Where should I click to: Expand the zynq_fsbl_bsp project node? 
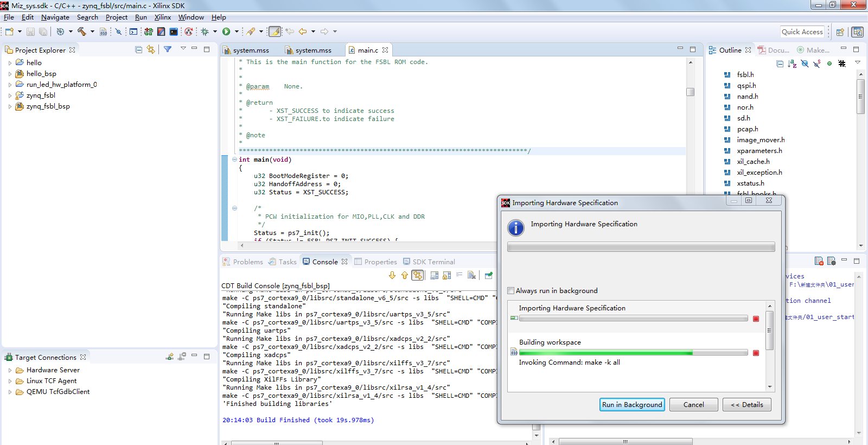pyautogui.click(x=10, y=106)
